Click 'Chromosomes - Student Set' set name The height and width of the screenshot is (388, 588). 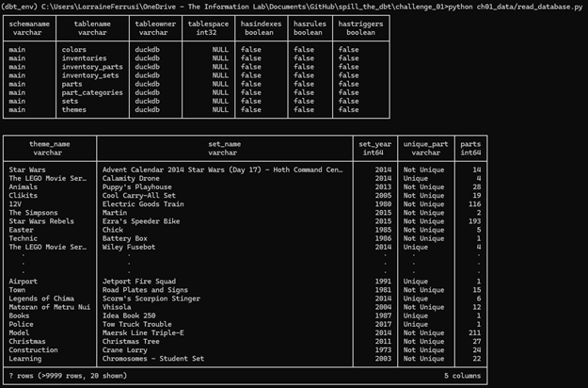(153, 359)
